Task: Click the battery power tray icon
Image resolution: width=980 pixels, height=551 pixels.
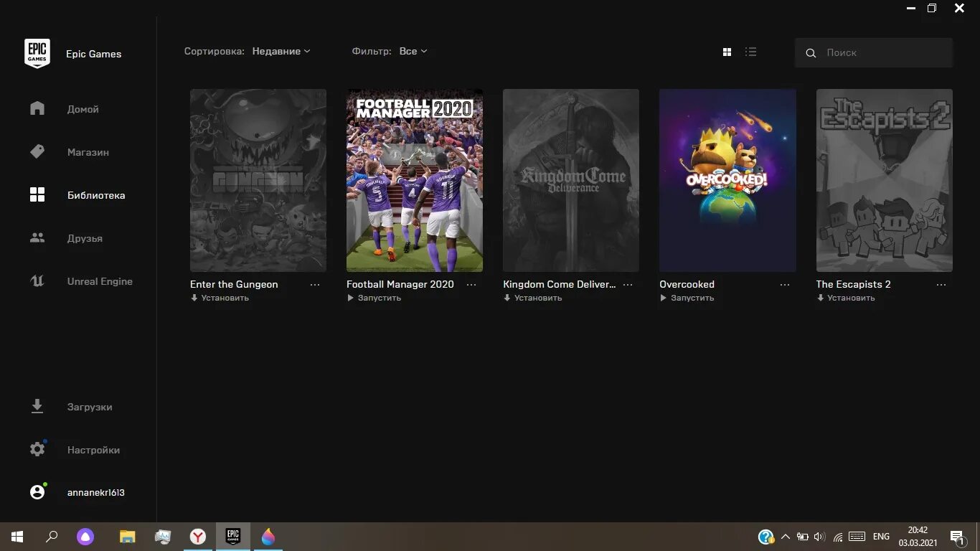Action: click(803, 537)
